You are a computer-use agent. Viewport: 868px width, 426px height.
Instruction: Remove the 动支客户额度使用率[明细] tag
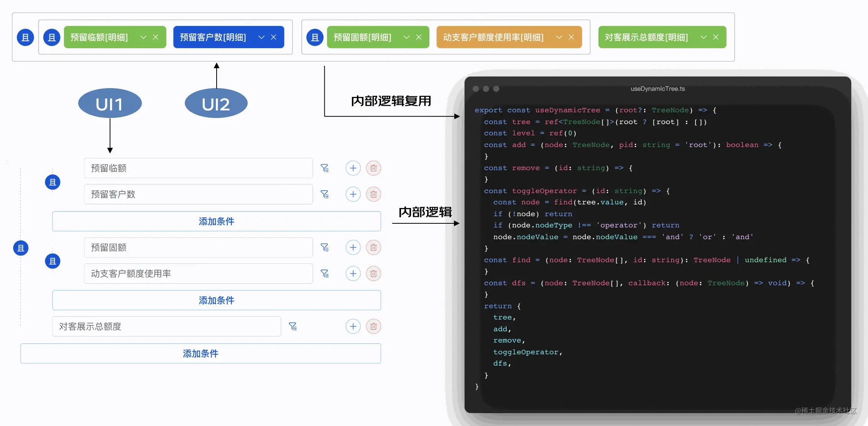point(571,37)
